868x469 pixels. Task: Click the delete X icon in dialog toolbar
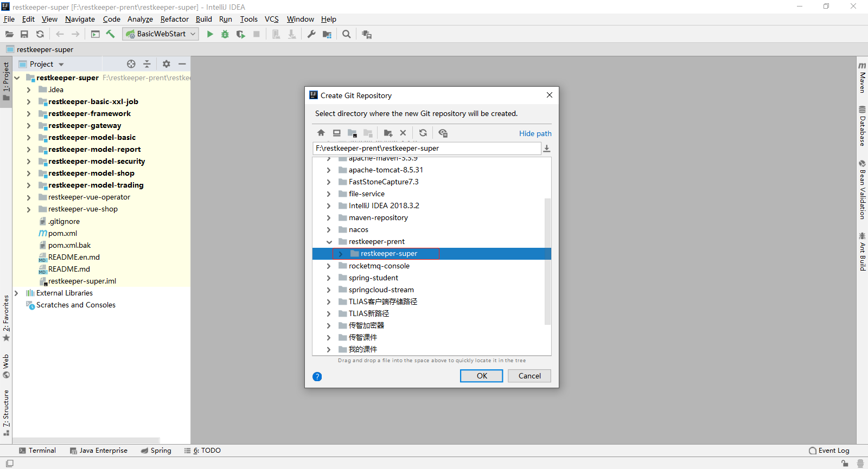(x=403, y=133)
